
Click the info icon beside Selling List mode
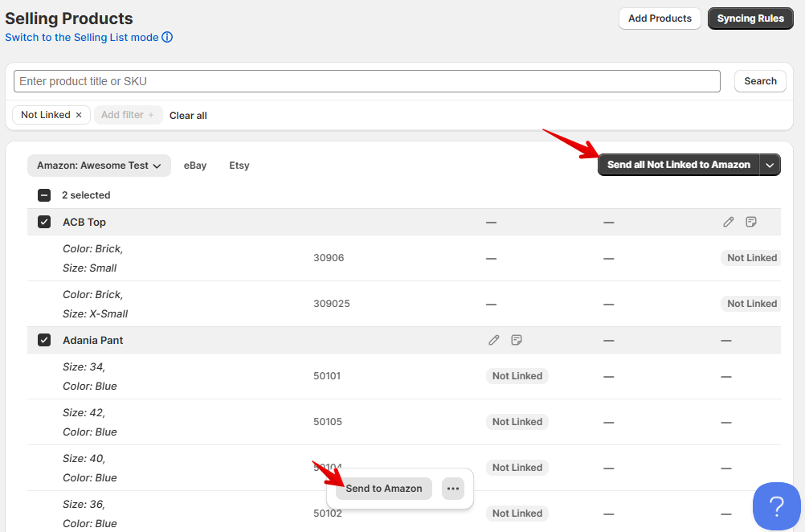tap(167, 37)
